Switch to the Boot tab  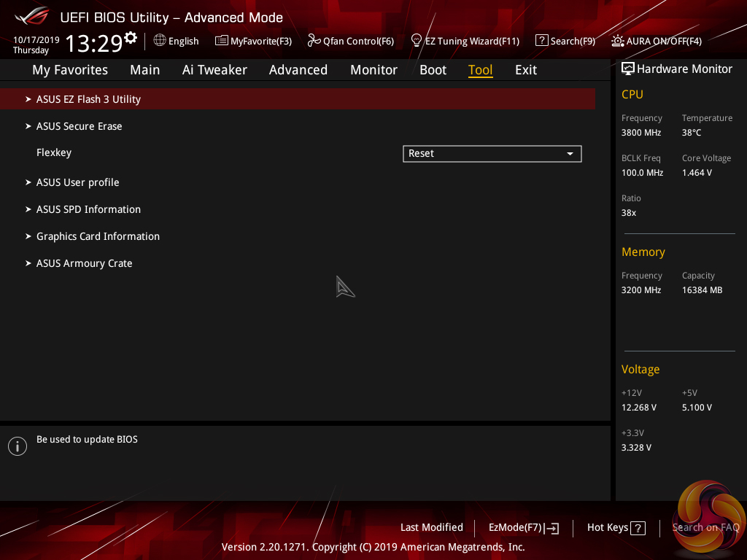pos(433,70)
